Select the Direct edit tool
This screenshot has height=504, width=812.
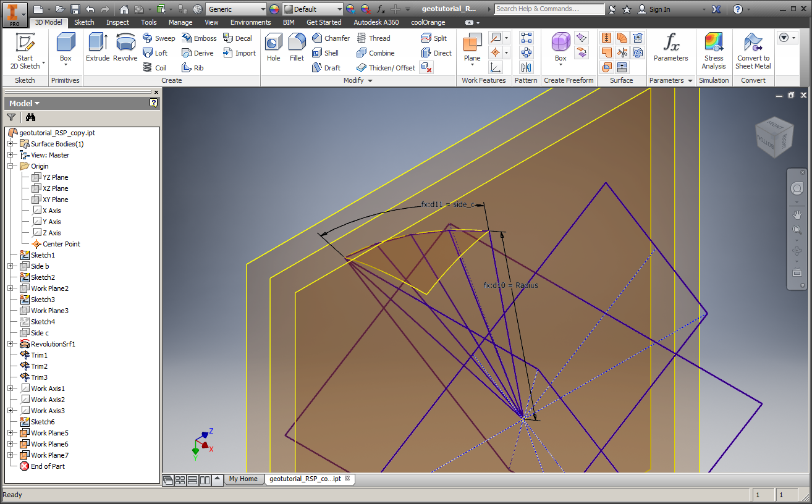436,53
